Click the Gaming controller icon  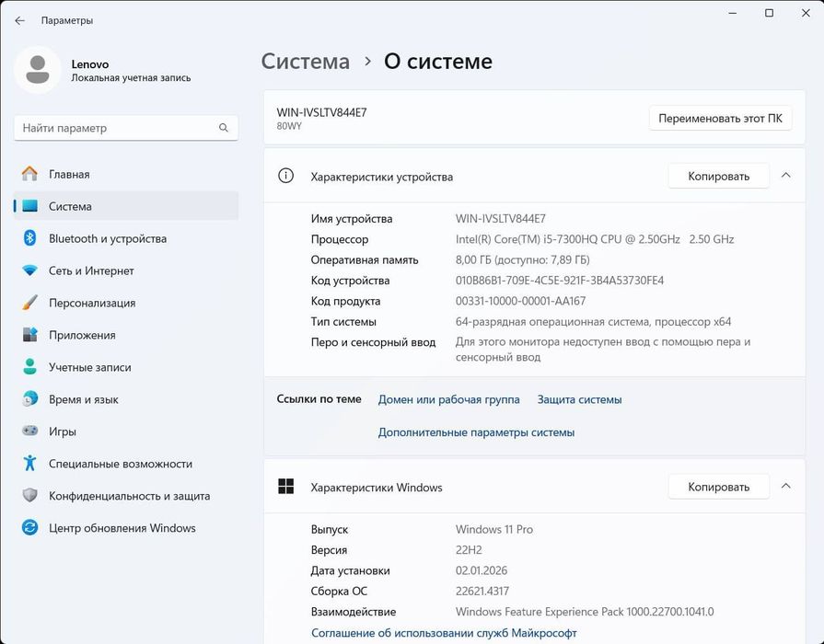pos(29,431)
